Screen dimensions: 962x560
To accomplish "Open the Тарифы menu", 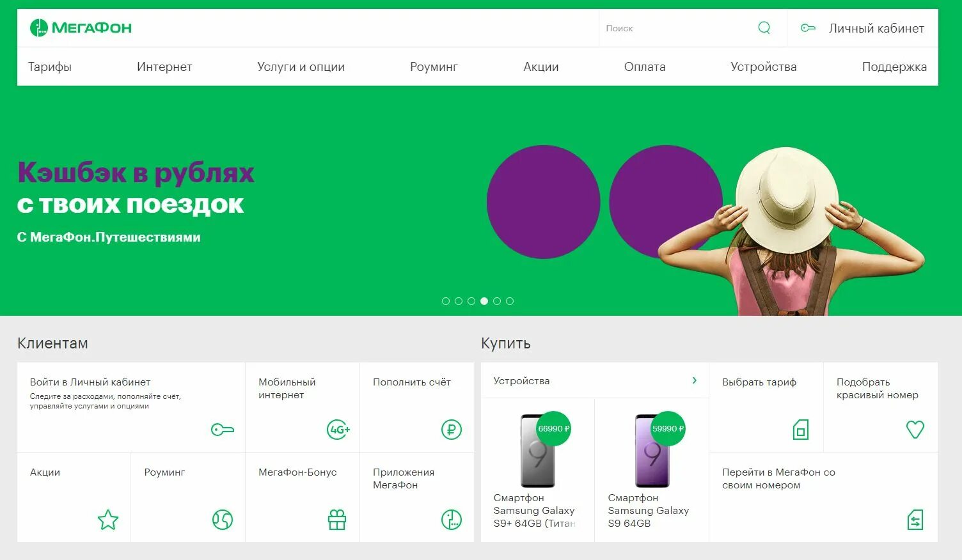I will (x=50, y=66).
